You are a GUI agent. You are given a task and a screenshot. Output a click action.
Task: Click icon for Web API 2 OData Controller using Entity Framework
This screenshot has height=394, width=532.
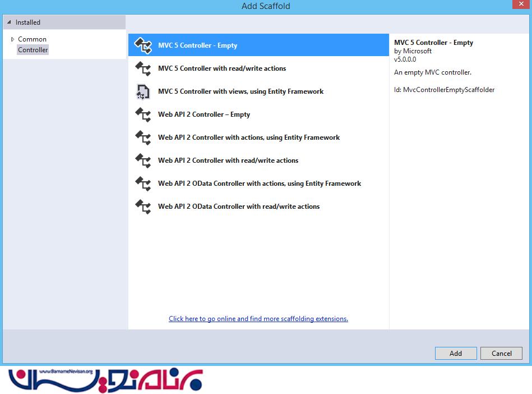[x=143, y=184]
